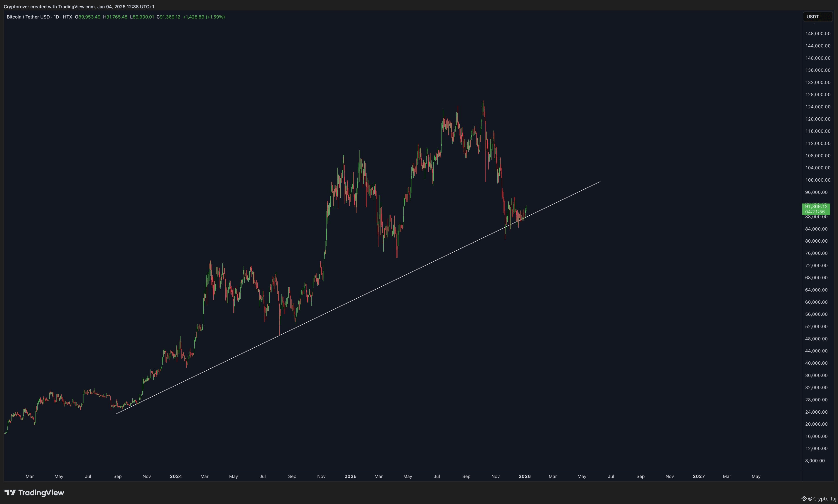Click the 52,000.00 price axis label

point(816,327)
